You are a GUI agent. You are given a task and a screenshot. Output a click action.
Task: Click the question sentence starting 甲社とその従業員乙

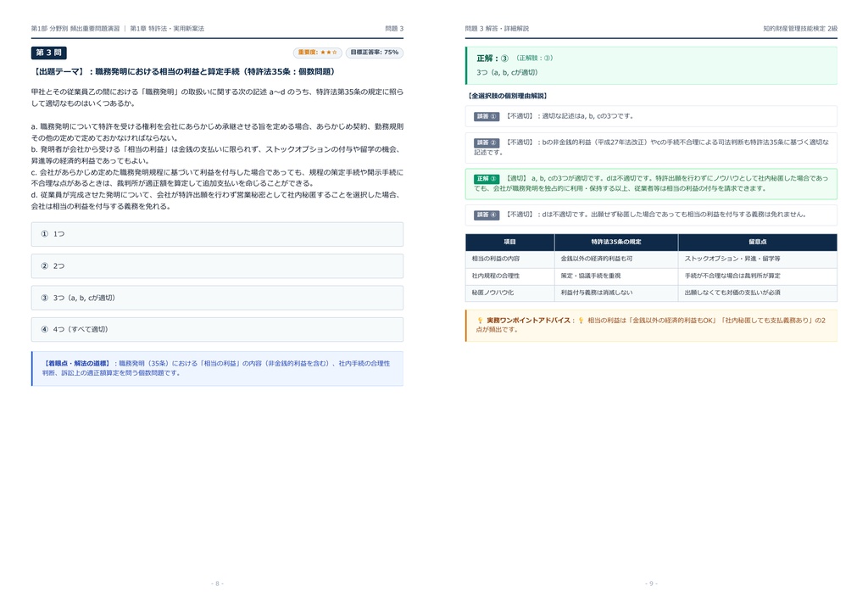[217, 98]
